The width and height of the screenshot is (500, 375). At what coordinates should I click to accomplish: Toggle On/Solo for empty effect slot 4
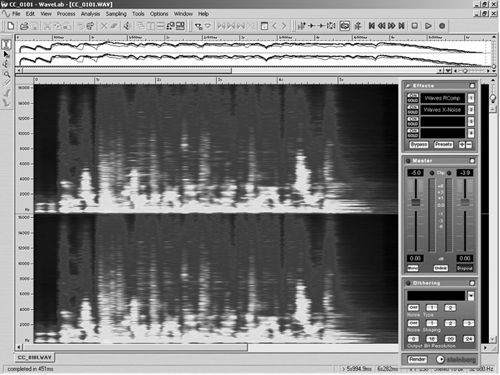coord(413,133)
